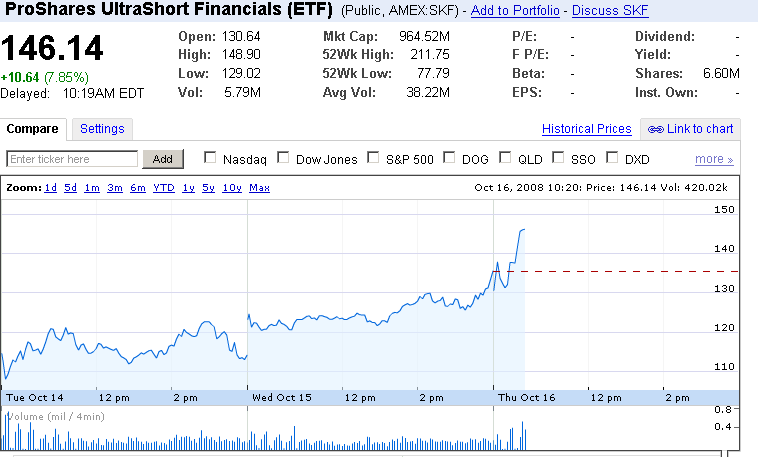The image size is (758, 457).
Task: Open the Discuss SKF link
Action: (609, 11)
